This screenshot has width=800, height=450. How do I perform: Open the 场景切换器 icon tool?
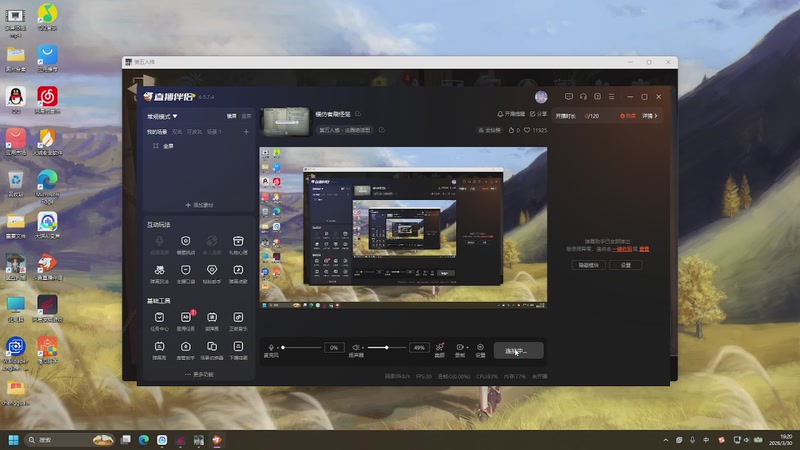pyautogui.click(x=212, y=350)
